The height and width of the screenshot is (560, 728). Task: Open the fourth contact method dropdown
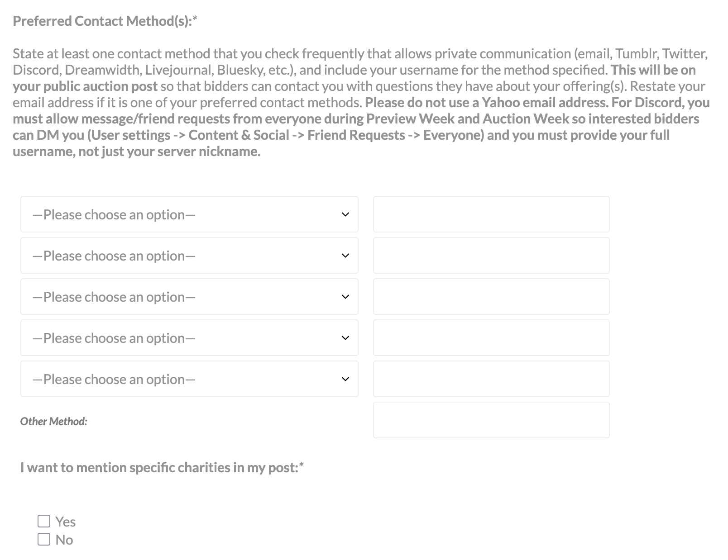click(189, 338)
